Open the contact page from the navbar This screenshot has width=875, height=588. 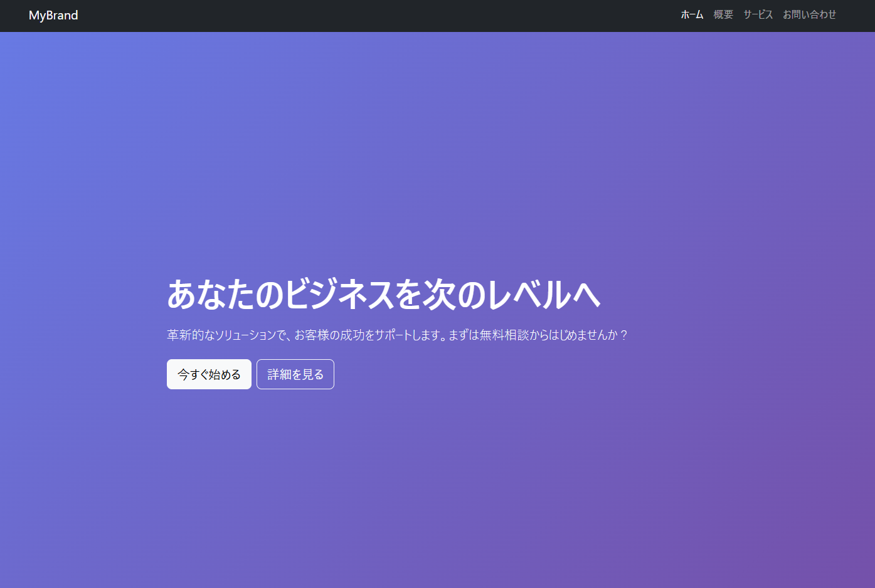pos(810,14)
